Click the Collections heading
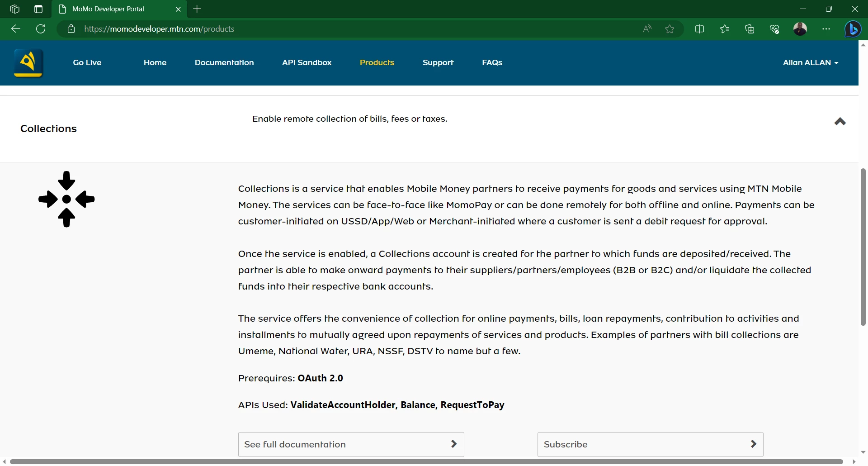868x466 pixels. click(x=48, y=128)
